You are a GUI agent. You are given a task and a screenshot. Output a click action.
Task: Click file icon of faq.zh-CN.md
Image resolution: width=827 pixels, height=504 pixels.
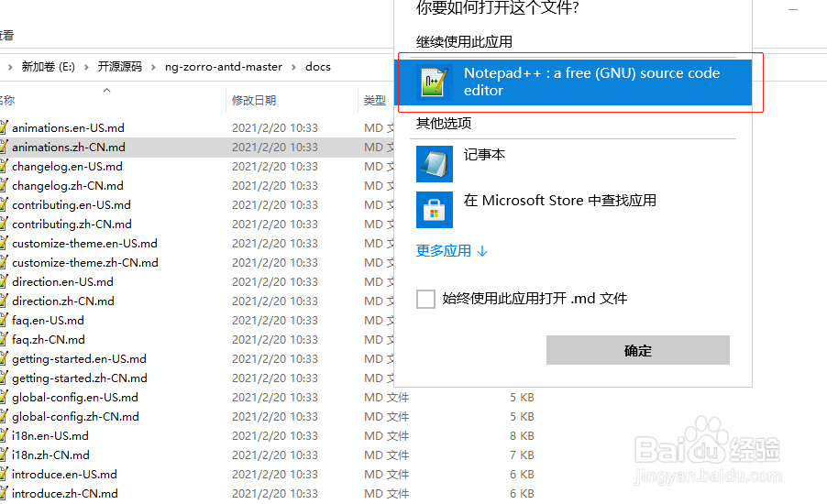[4, 339]
